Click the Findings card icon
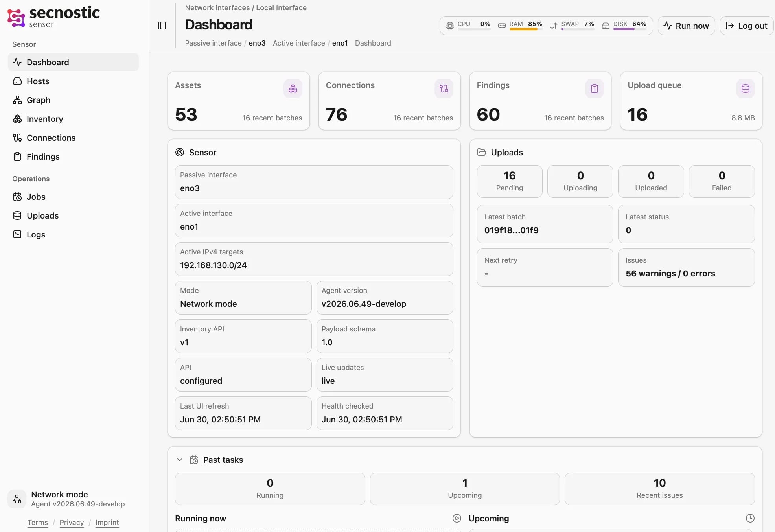The image size is (775, 532). click(595, 88)
